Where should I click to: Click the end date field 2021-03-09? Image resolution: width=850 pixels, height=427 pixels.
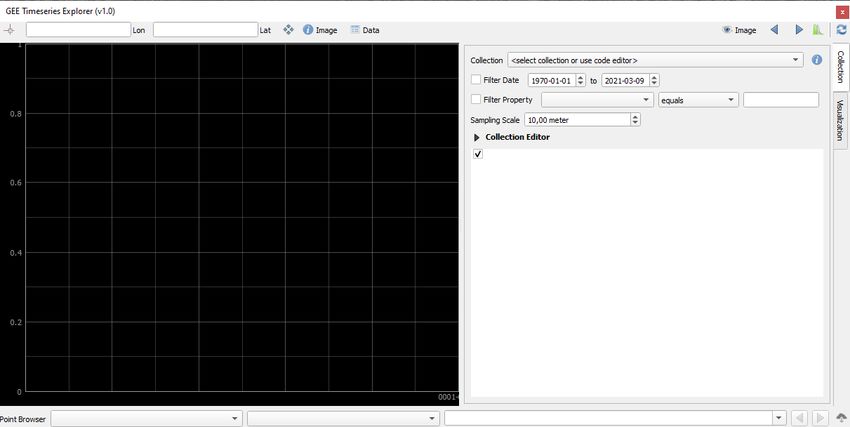(x=630, y=80)
